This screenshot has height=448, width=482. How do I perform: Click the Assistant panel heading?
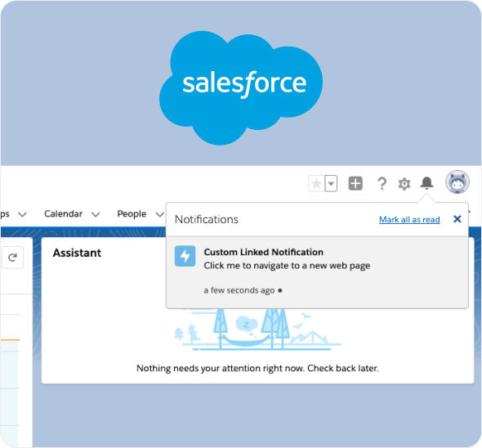point(77,253)
